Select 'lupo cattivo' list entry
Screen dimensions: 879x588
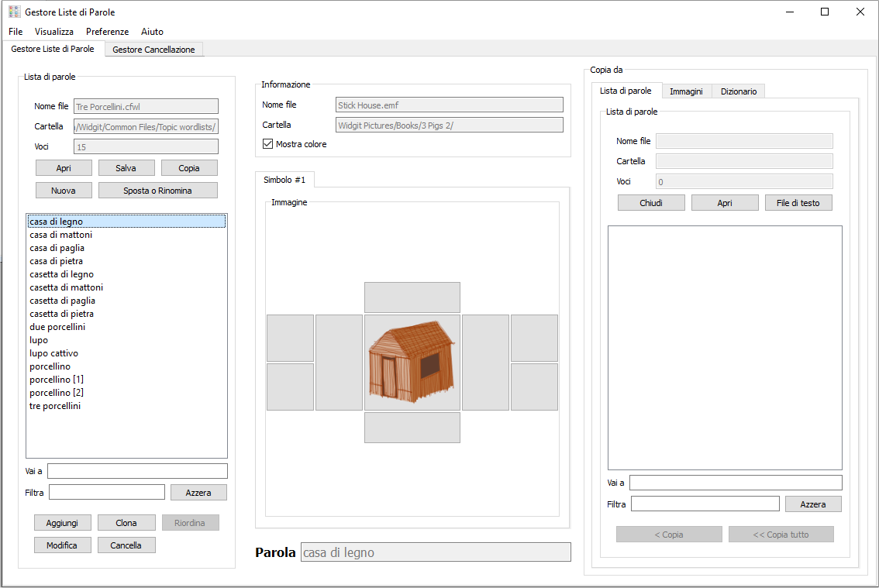coord(126,353)
